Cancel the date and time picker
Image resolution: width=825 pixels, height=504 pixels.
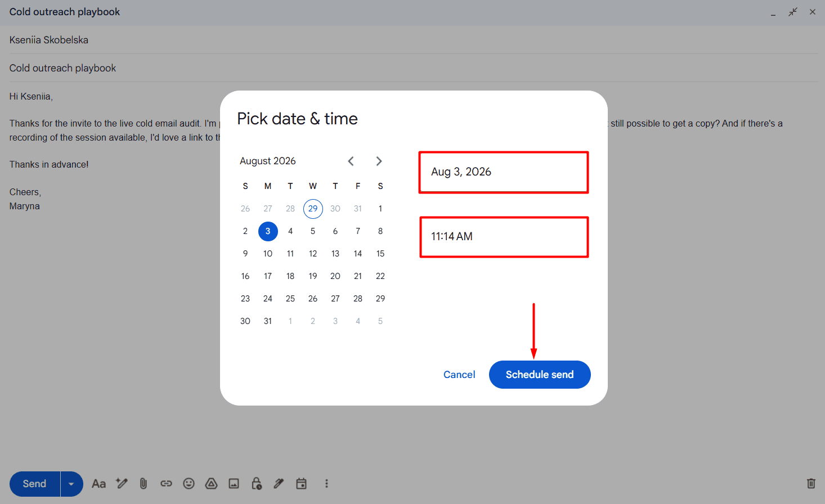[x=459, y=375]
